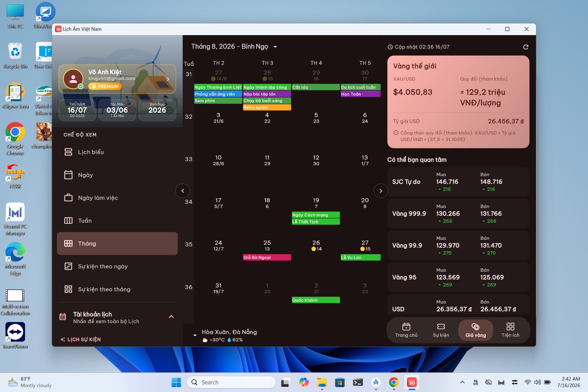Click the PREMIUM badge

105,86
